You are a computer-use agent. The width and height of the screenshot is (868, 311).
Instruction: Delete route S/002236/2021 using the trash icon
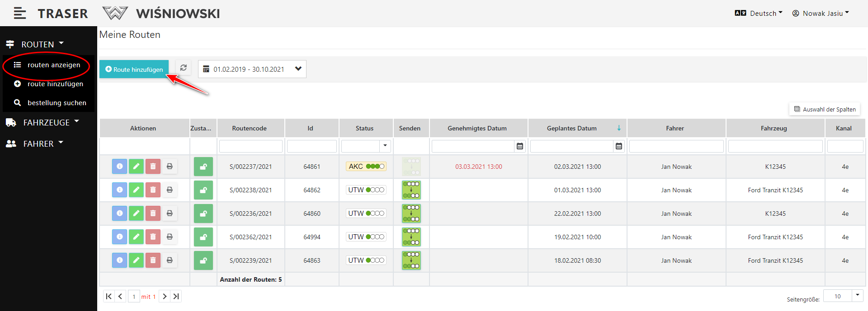153,214
